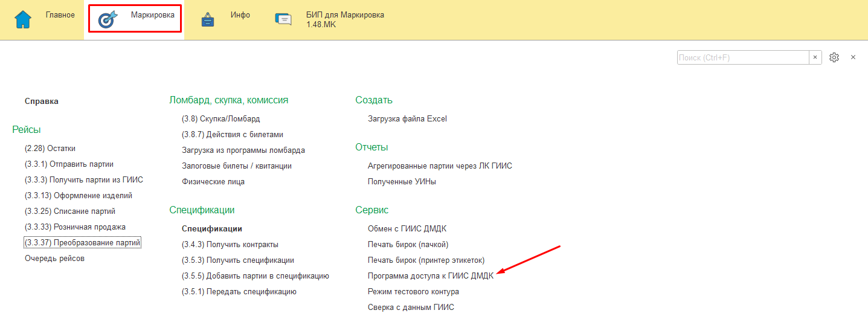Open (3.8) Скупка/Ломбард
This screenshot has height=316, width=868.
click(220, 119)
